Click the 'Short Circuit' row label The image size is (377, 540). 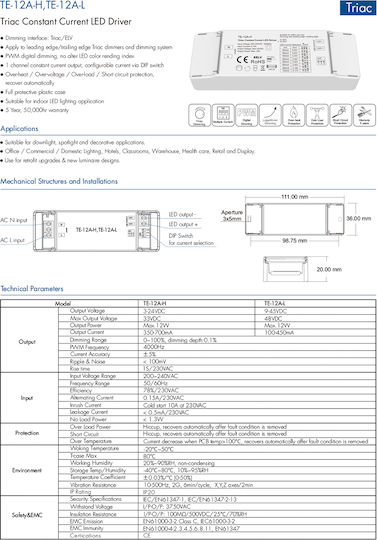(x=84, y=434)
